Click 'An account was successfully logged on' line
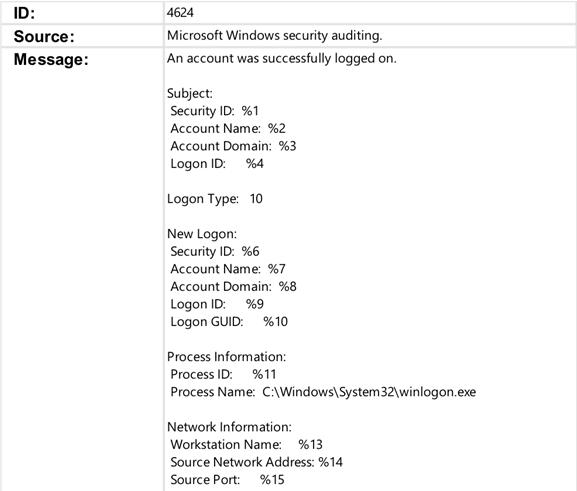577x491 pixels. 282,59
